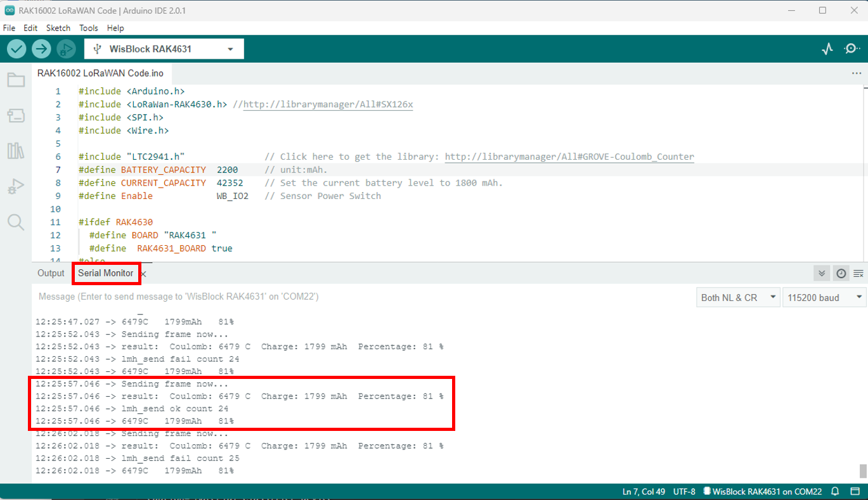Click the 'WB_IO2' Enable define value
This screenshot has width=868, height=500.
point(232,196)
